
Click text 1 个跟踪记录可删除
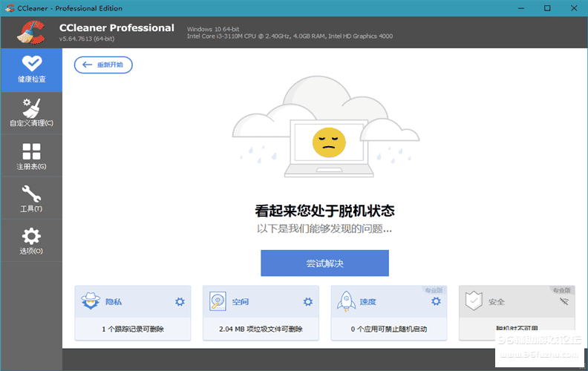tap(133, 329)
